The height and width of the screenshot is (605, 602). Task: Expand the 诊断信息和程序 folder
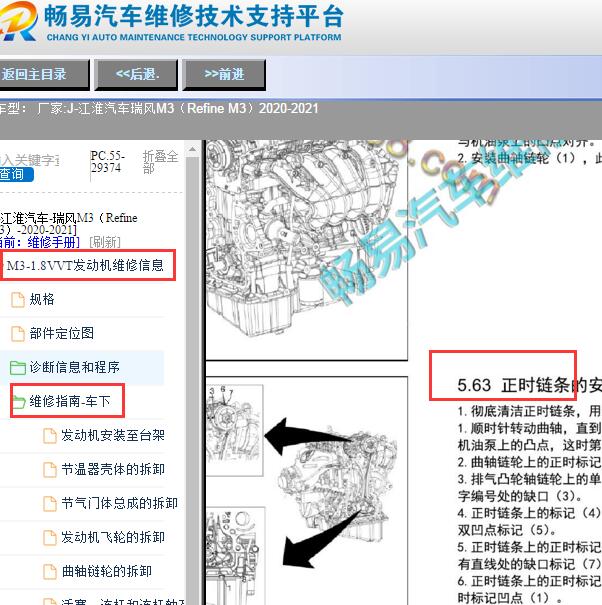[x=74, y=367]
